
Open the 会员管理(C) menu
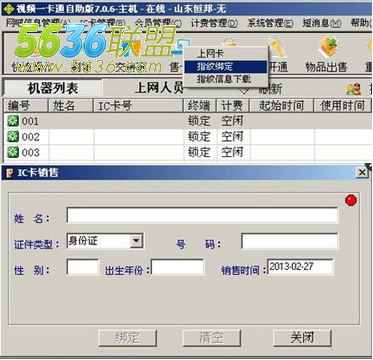[x=159, y=23]
